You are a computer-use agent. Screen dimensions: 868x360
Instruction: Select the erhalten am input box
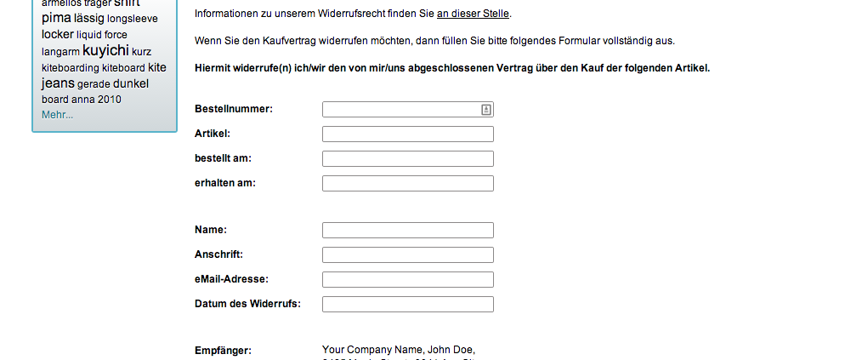407,183
